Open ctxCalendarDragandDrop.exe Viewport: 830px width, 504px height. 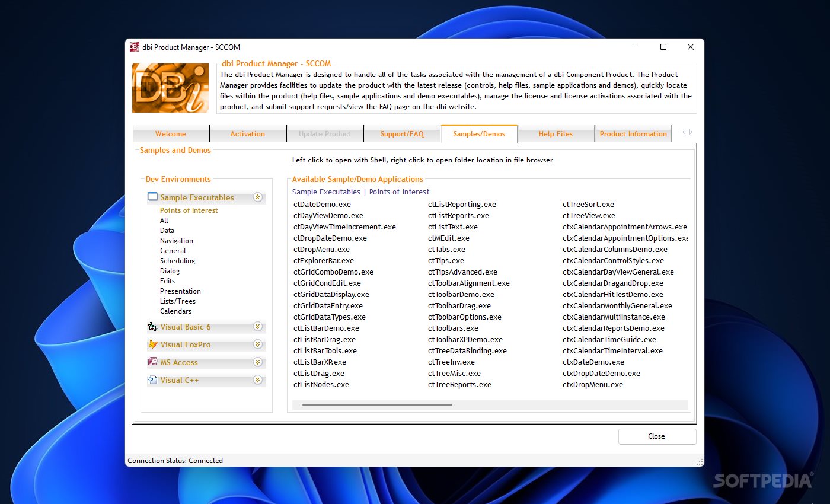(613, 283)
